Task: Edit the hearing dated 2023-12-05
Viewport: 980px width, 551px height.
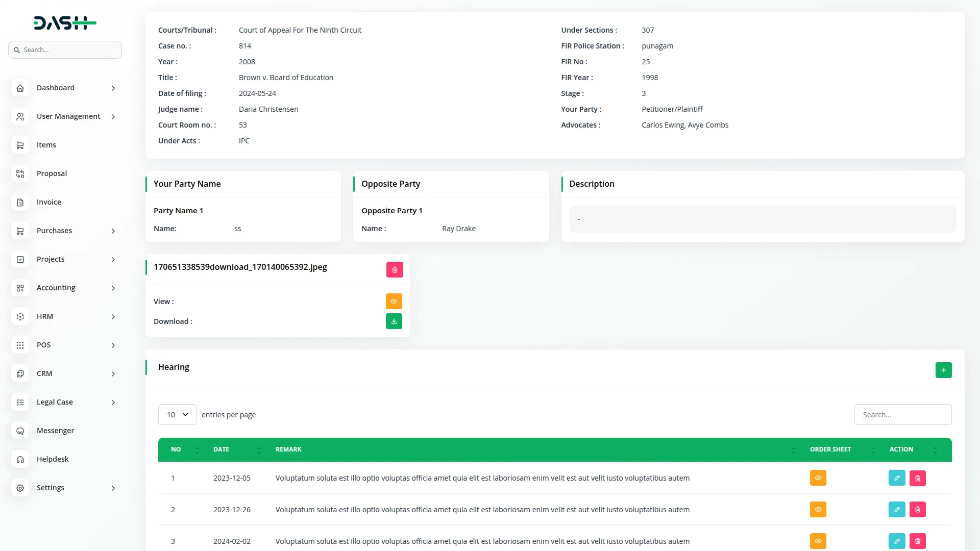Action: pos(896,478)
